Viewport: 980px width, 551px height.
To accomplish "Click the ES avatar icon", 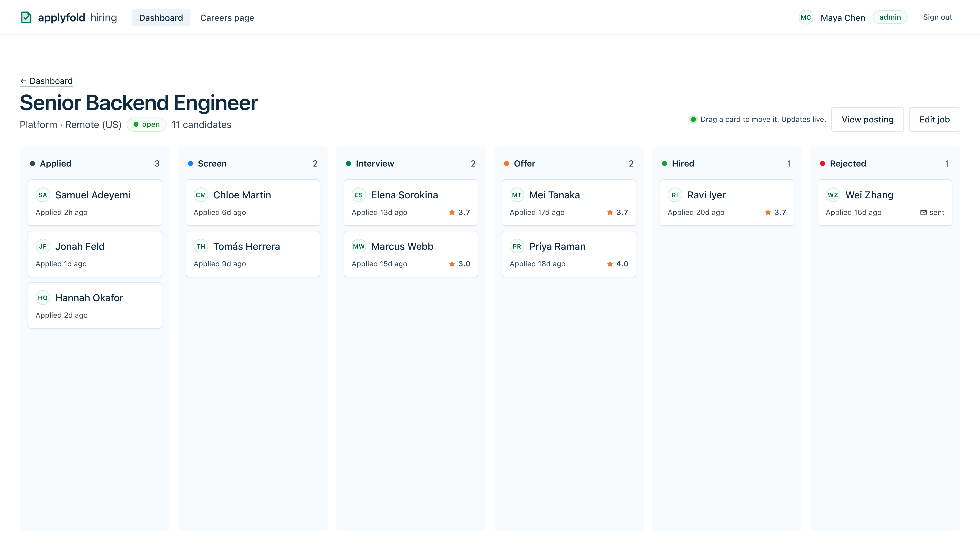I will pyautogui.click(x=359, y=195).
